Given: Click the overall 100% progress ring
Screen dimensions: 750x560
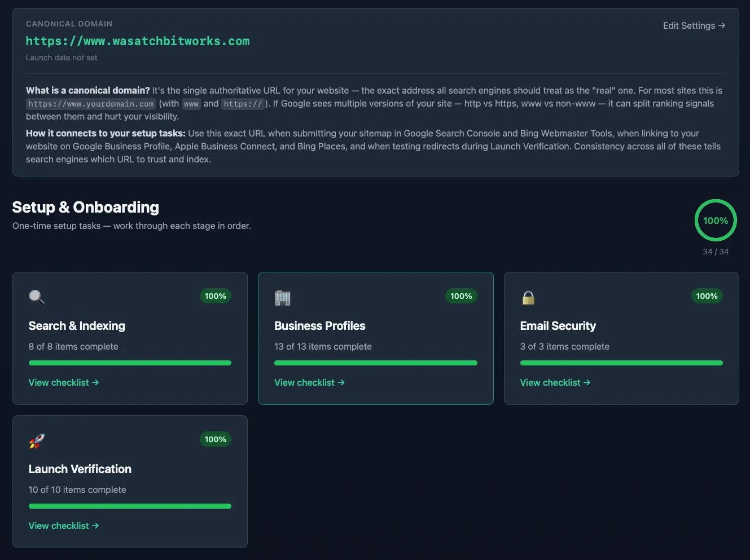Looking at the screenshot, I should [716, 221].
